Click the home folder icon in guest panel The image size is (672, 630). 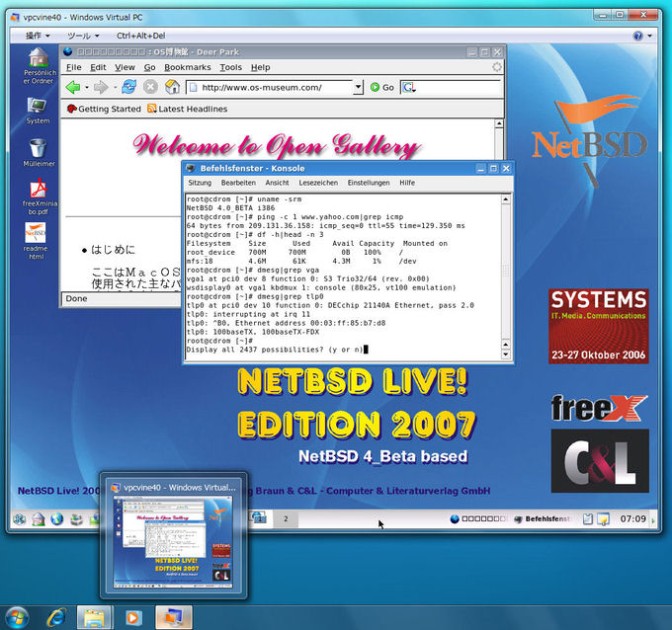[39, 519]
